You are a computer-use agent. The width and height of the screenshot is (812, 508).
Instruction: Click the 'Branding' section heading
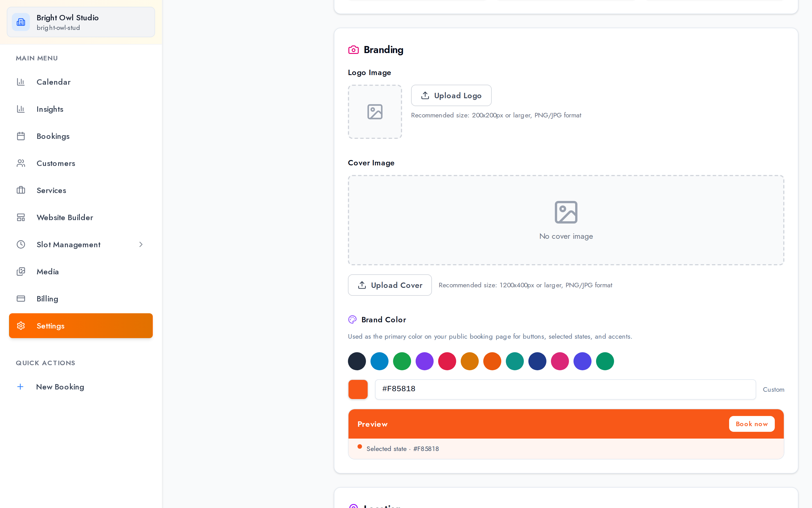tap(383, 50)
